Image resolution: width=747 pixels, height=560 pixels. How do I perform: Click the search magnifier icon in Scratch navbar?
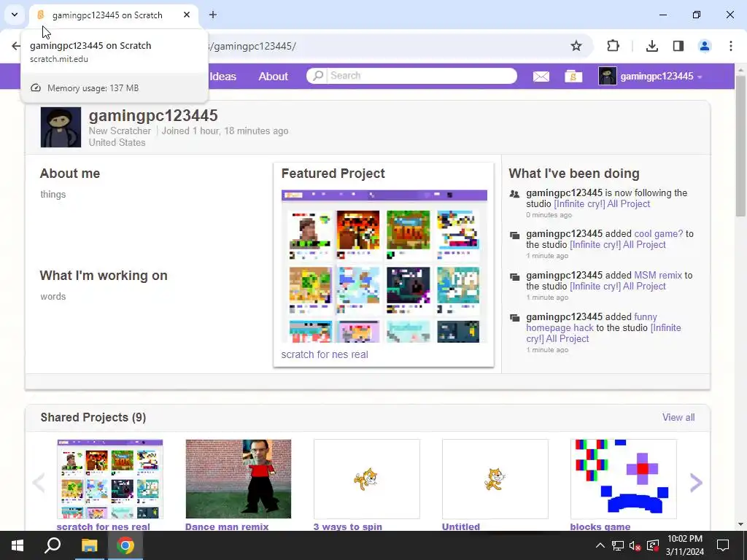click(318, 76)
